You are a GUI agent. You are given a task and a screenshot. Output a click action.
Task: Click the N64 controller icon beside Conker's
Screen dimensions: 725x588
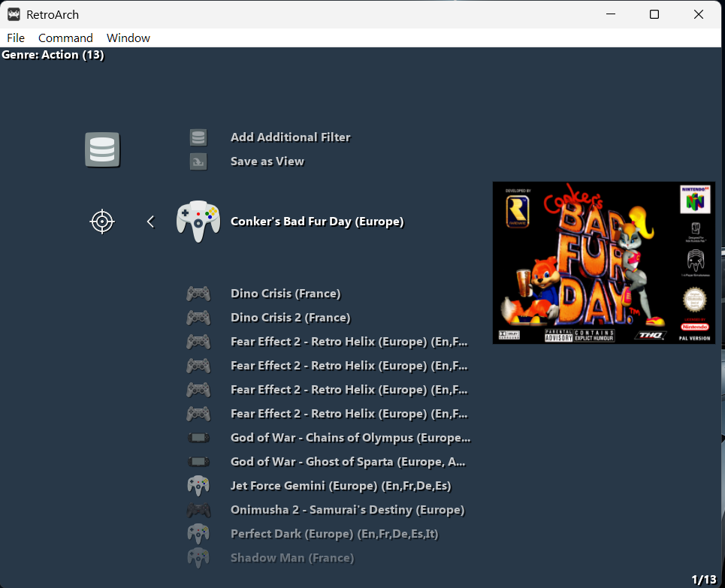pos(198,222)
